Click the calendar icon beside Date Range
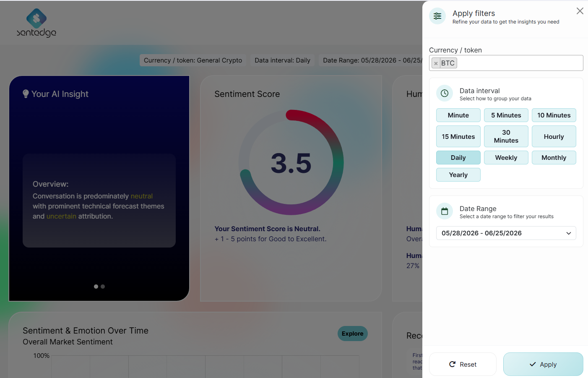This screenshot has height=378, width=588. point(445,211)
